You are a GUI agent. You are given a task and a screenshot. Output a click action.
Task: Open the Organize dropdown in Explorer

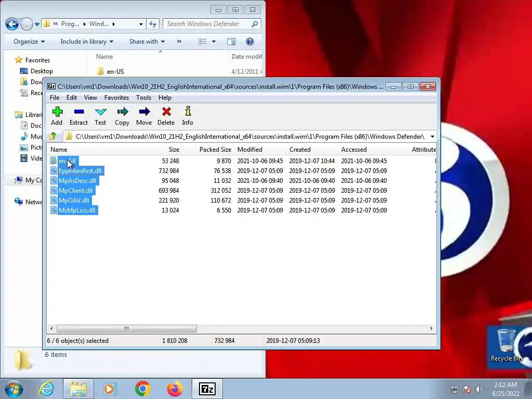coord(29,42)
